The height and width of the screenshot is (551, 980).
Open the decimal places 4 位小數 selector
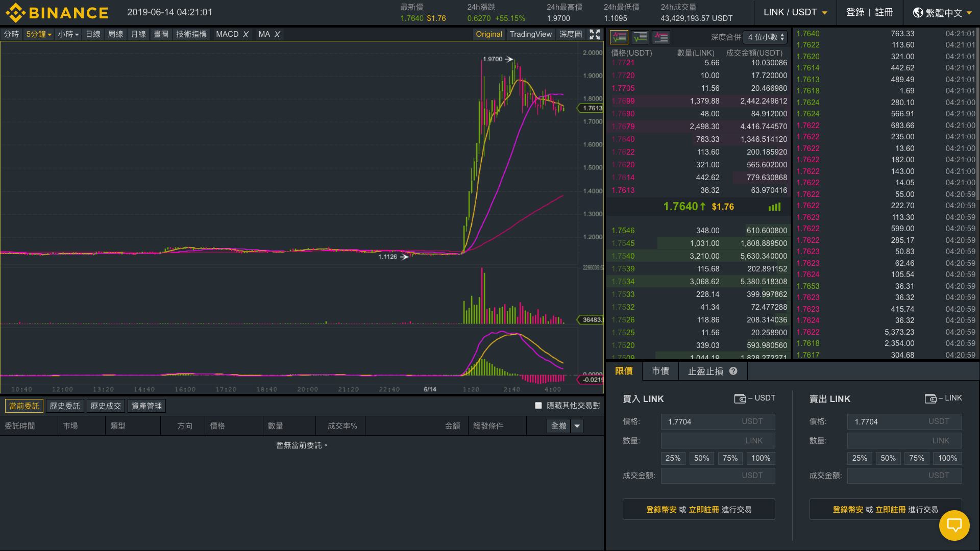tap(765, 37)
